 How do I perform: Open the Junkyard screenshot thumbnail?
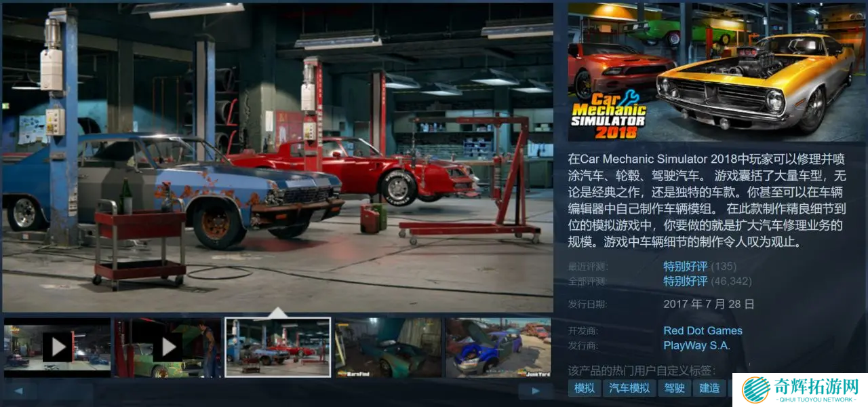pos(498,347)
